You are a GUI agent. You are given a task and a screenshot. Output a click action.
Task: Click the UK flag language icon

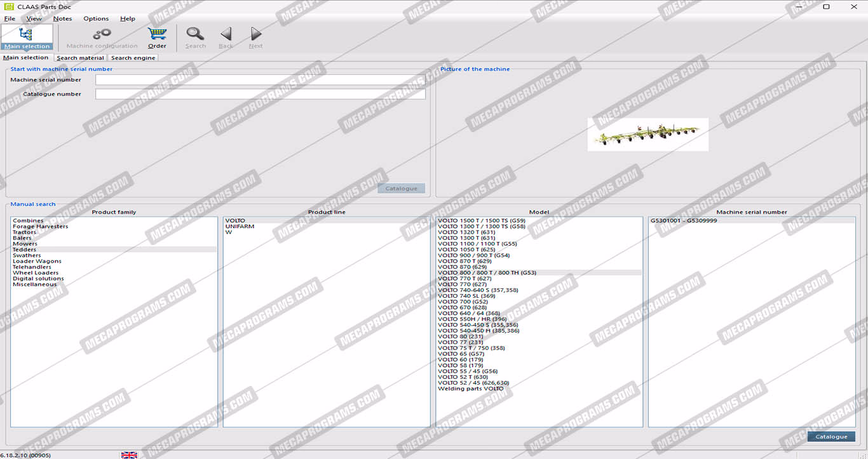(129, 455)
